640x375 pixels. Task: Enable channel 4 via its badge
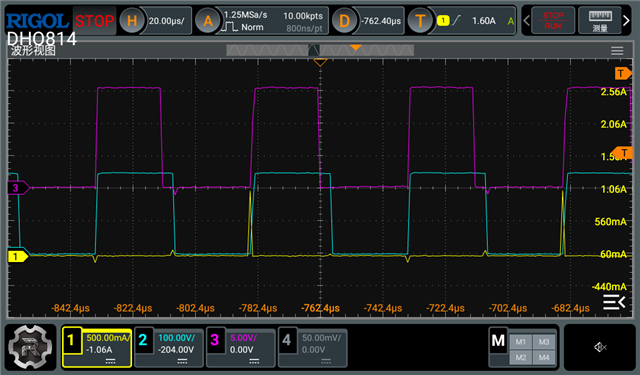point(287,340)
